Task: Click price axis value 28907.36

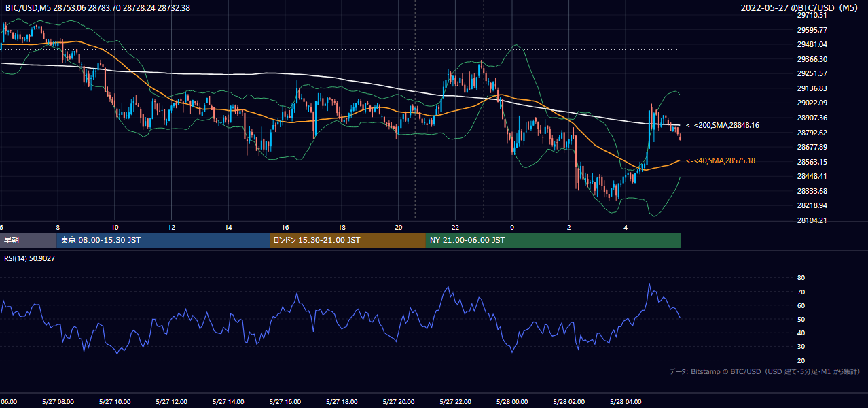Action: (x=812, y=118)
